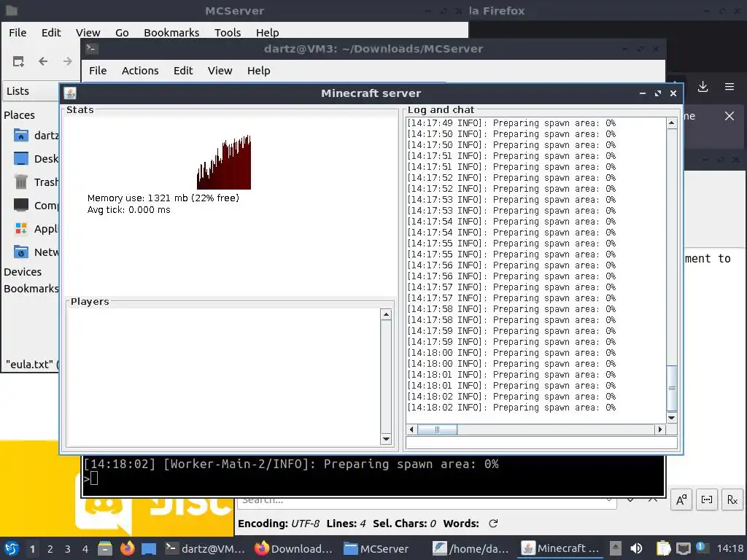This screenshot has height=560, width=747.
Task: Go forward in the MCServer file manager
Action: pyautogui.click(x=68, y=61)
